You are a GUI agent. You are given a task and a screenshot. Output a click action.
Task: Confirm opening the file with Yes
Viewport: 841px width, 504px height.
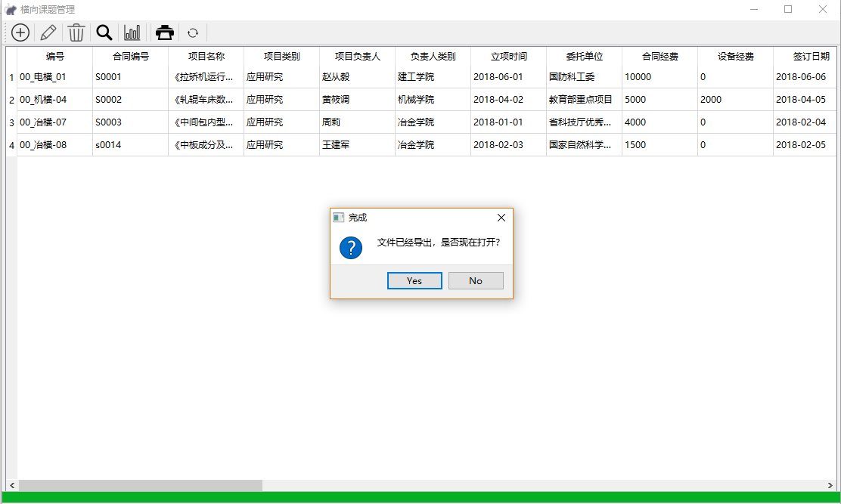click(414, 280)
